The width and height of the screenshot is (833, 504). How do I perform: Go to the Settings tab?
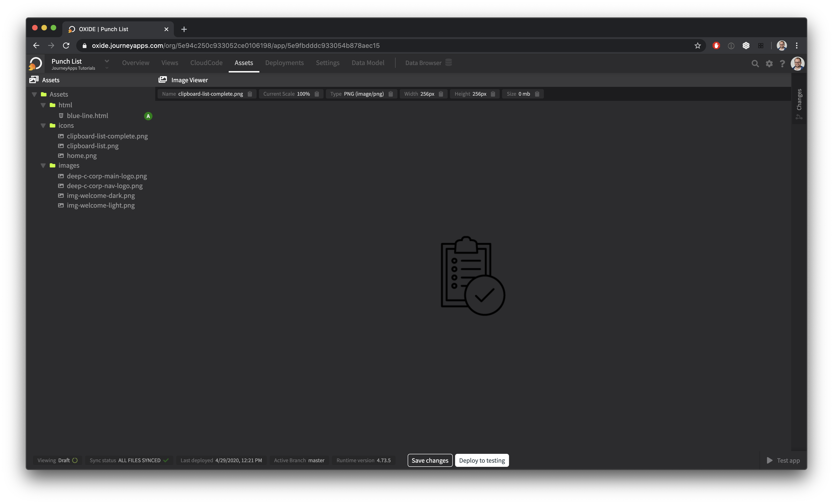327,62
